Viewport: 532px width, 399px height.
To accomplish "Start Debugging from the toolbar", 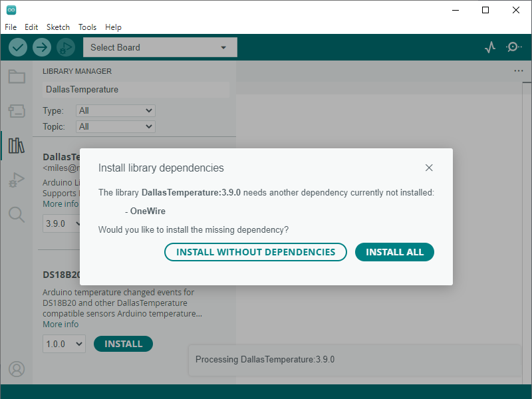I will tap(65, 47).
